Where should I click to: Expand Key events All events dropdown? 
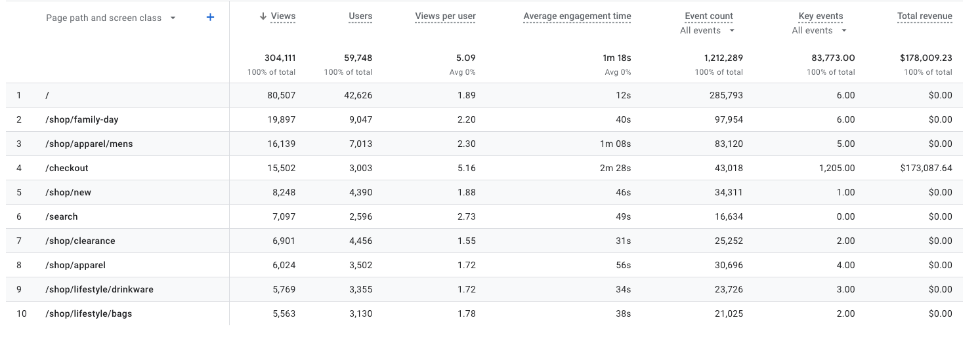point(819,31)
